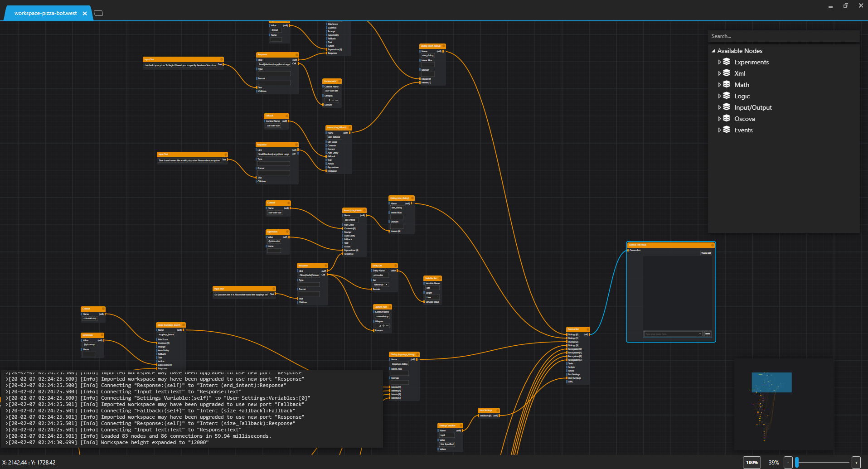Click the zoom out minus button
This screenshot has height=469, width=868.
[x=789, y=463]
